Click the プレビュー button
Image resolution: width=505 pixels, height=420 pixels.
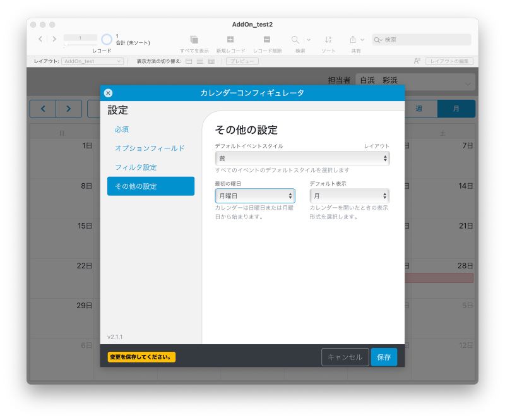coord(242,61)
